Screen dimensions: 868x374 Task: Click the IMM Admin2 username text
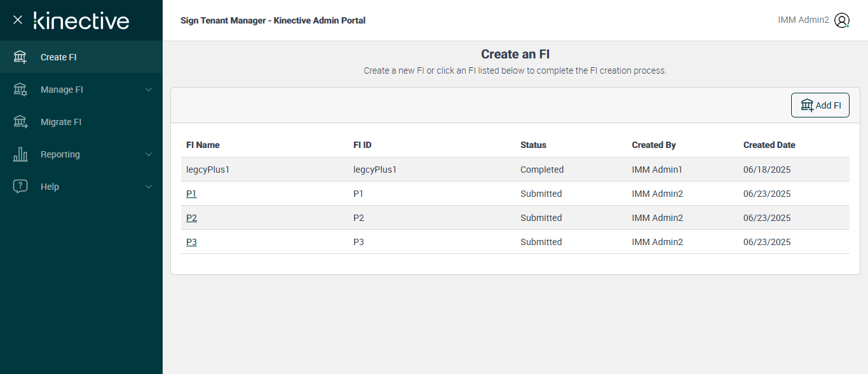coord(803,20)
